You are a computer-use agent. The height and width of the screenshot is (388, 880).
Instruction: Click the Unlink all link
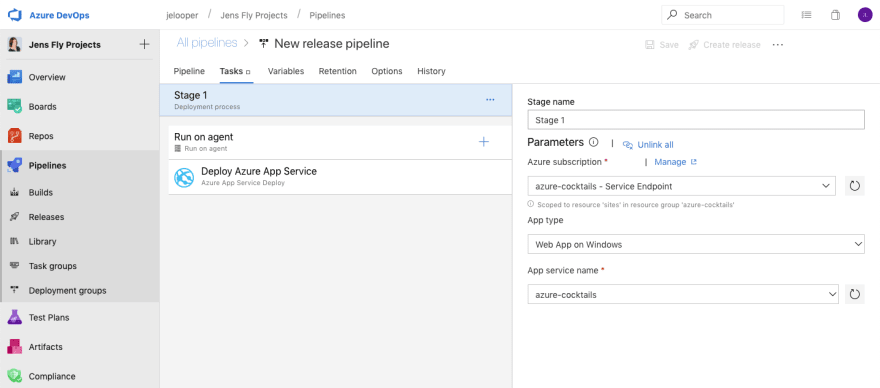click(648, 145)
